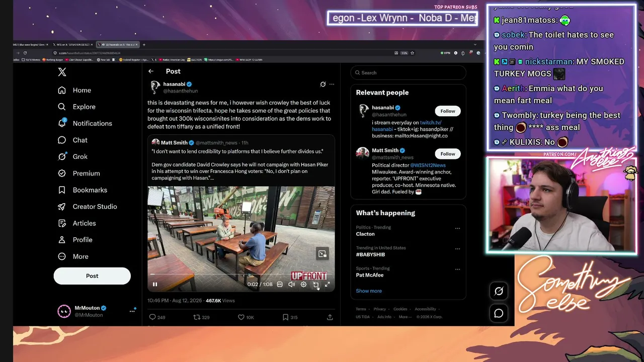Open Bookmarks in the sidebar

point(83,190)
